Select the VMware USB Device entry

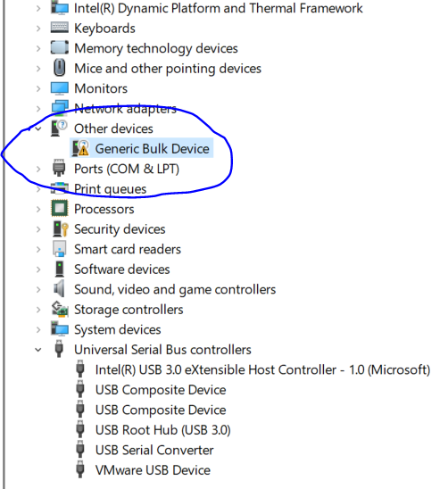[x=153, y=470]
